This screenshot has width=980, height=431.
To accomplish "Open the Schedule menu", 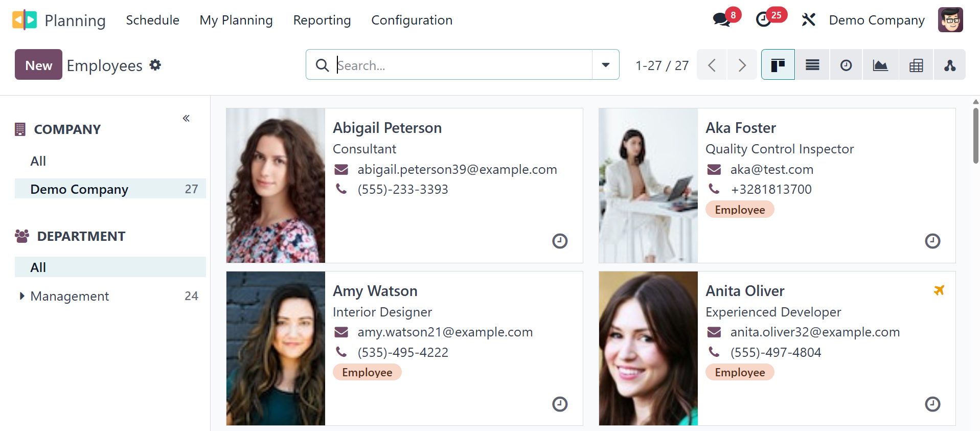I will pos(152,20).
